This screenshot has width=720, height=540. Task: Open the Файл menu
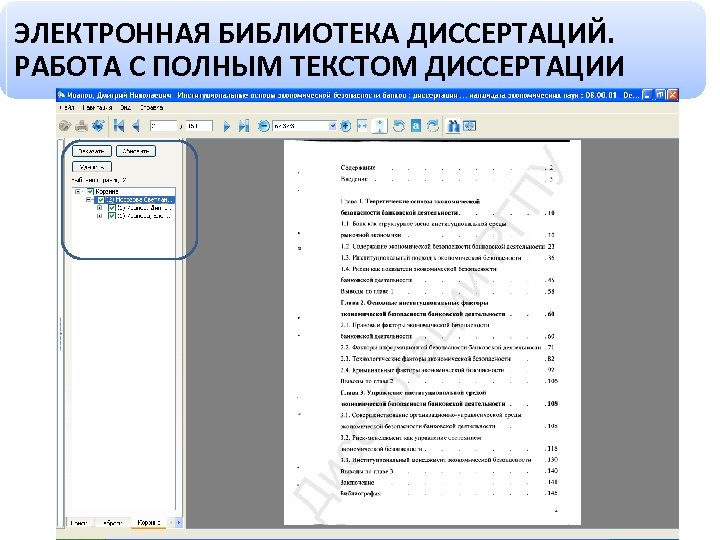point(67,107)
